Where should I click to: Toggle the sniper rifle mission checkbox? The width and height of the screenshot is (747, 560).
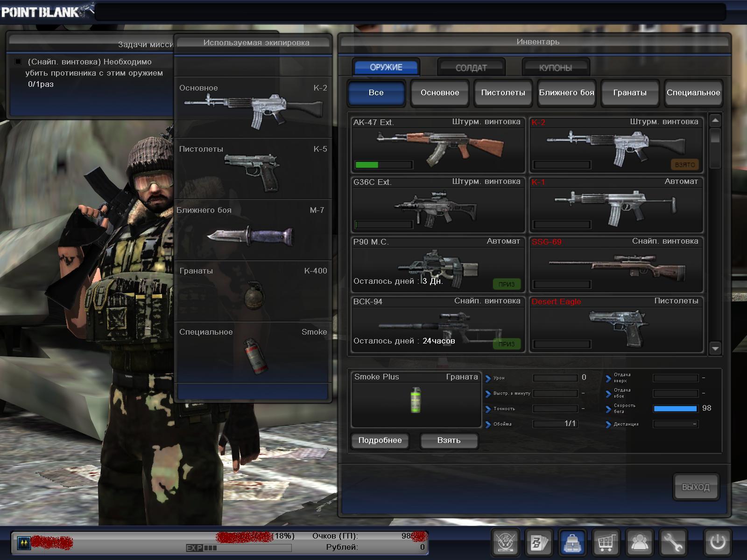tap(18, 62)
